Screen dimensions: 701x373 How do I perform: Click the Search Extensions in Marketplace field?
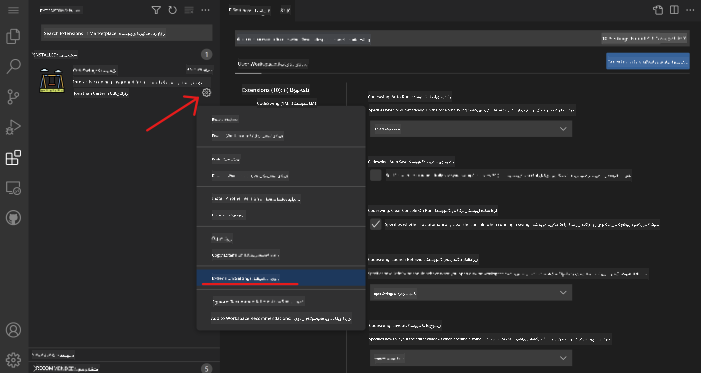point(127,33)
